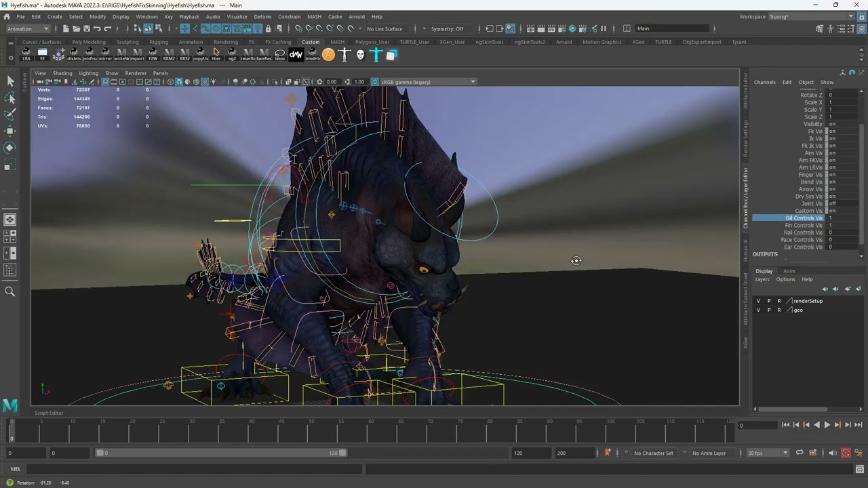Screen dimensions: 868x488
Task: Click the No Live Surface field
Action: (x=387, y=28)
